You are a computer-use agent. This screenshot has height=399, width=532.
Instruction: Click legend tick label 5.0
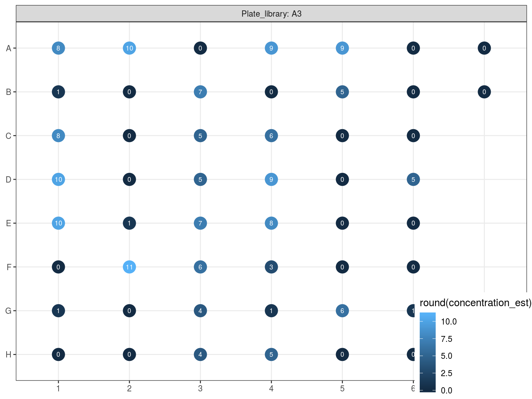tap(447, 356)
